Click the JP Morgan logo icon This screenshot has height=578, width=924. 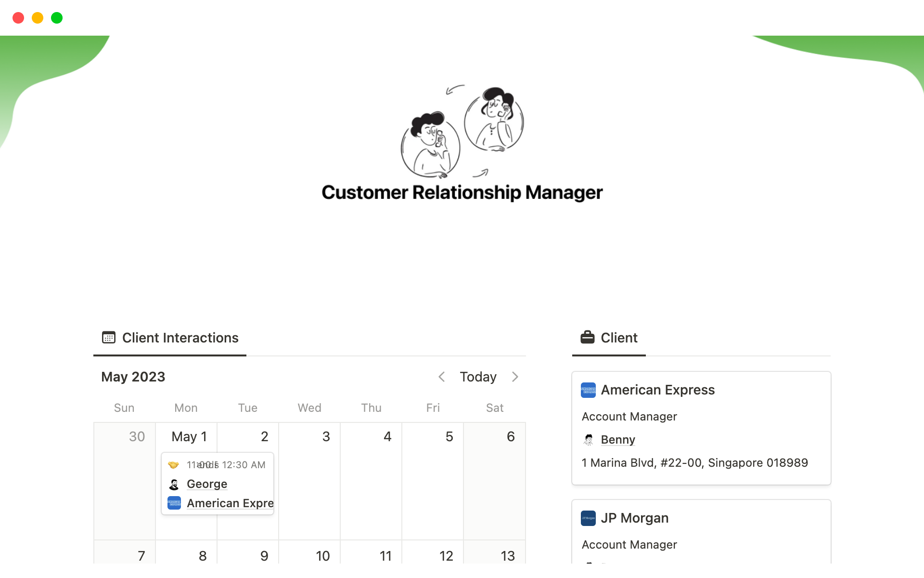click(588, 518)
